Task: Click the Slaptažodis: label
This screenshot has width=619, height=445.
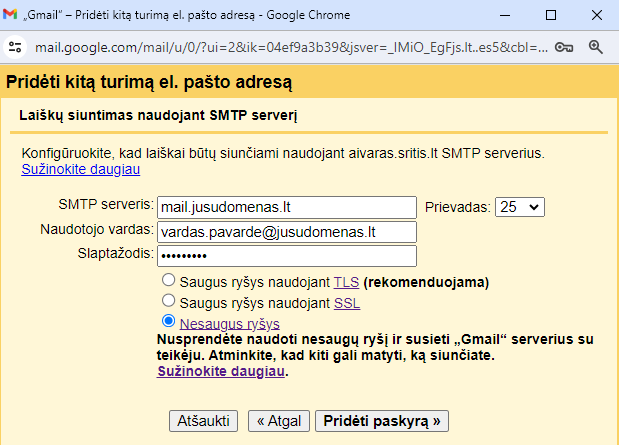Action: click(x=115, y=253)
